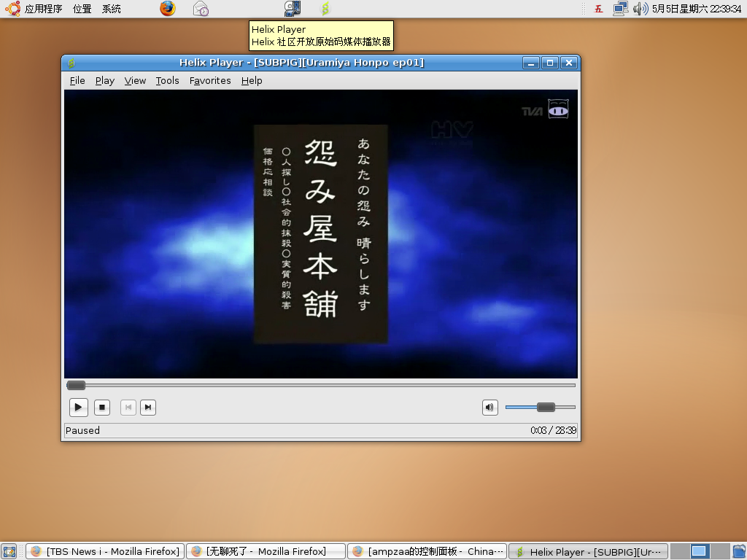Open the Helix Player launcher in the top panel
Image resolution: width=747 pixels, height=560 pixels.
pyautogui.click(x=292, y=9)
